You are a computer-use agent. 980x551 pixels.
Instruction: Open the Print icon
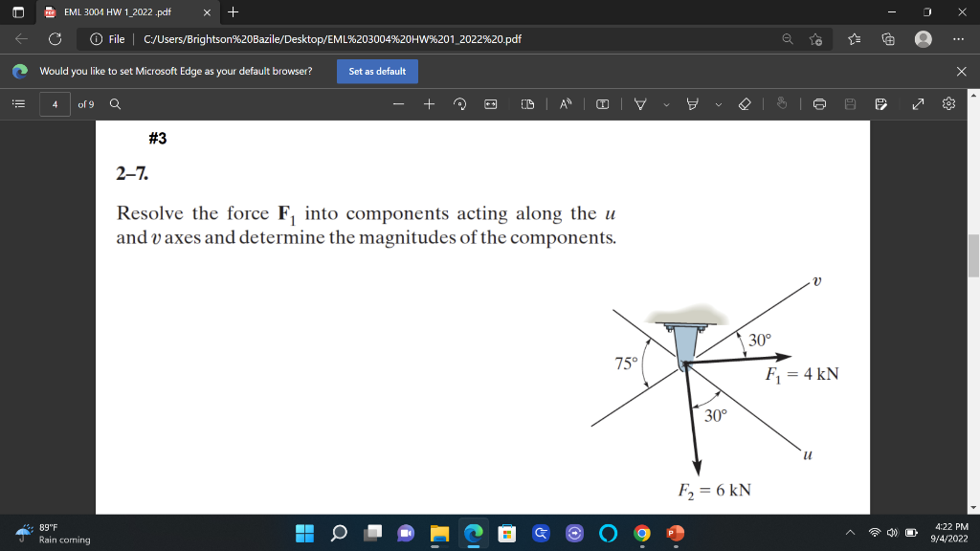[x=820, y=103]
